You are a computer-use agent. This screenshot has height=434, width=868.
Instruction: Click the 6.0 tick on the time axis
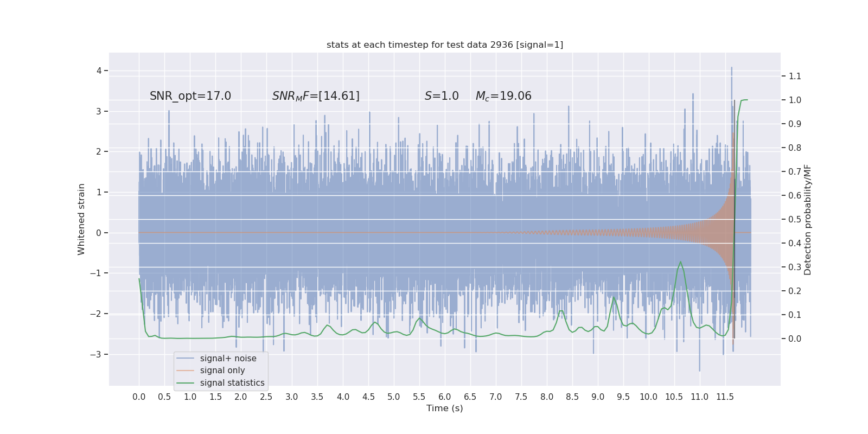(445, 397)
